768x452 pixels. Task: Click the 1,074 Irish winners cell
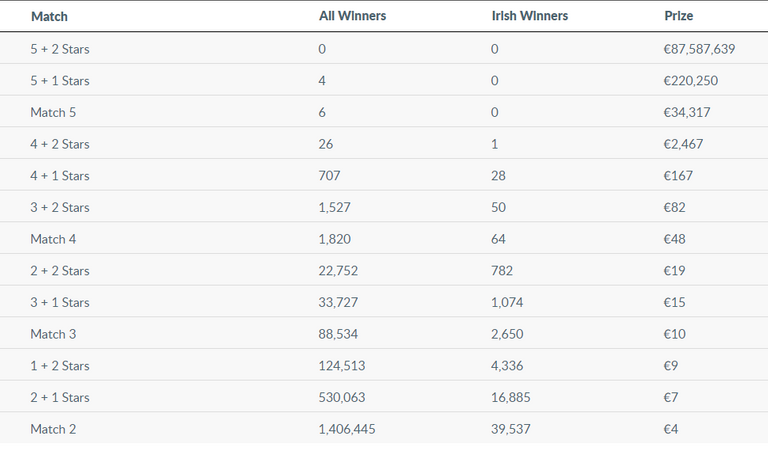(507, 303)
